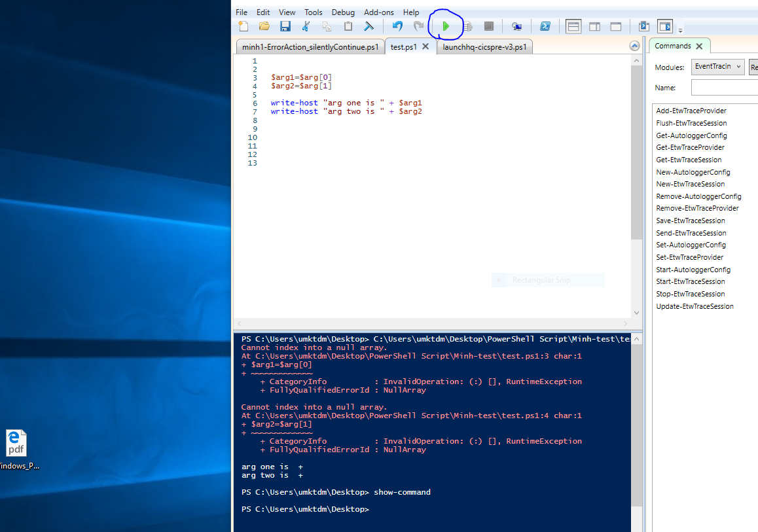
Task: Choose Get-EtwTraceProvider from the list
Action: pos(690,147)
